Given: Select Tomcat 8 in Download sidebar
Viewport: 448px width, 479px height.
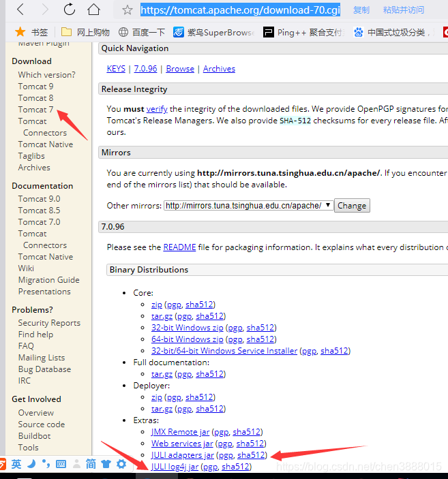Looking at the screenshot, I should 35,98.
